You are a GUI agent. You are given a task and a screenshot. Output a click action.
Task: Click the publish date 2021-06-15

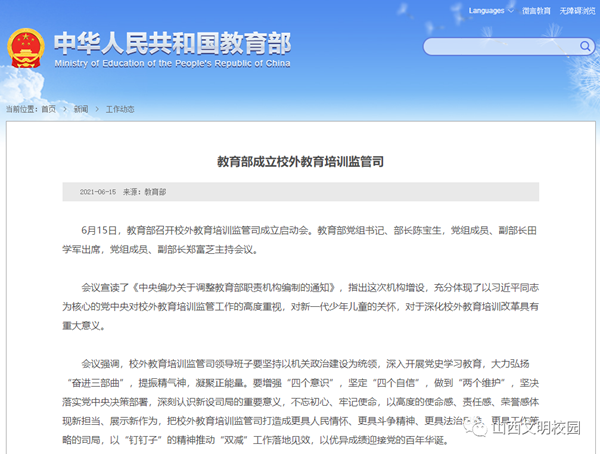tap(98, 190)
